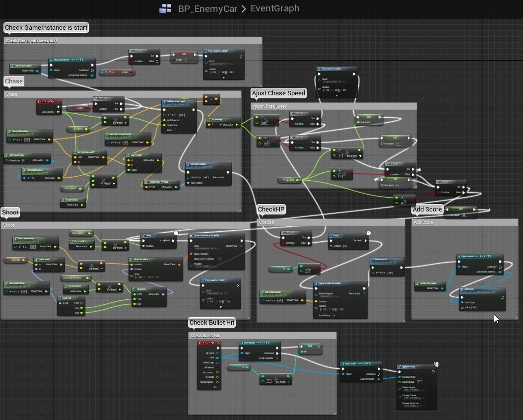Click the Event Hit node's diamond icon
523x420 pixels.
(200, 343)
